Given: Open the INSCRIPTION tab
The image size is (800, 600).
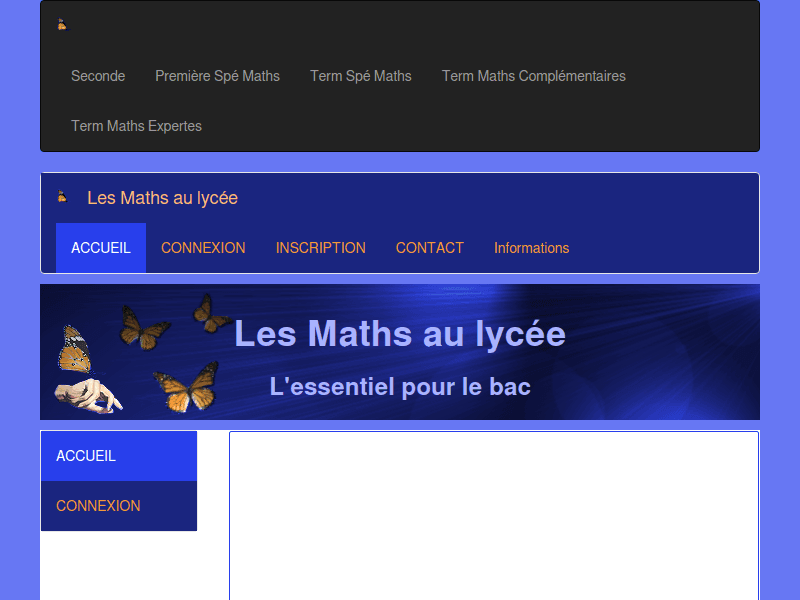Looking at the screenshot, I should 321,247.
